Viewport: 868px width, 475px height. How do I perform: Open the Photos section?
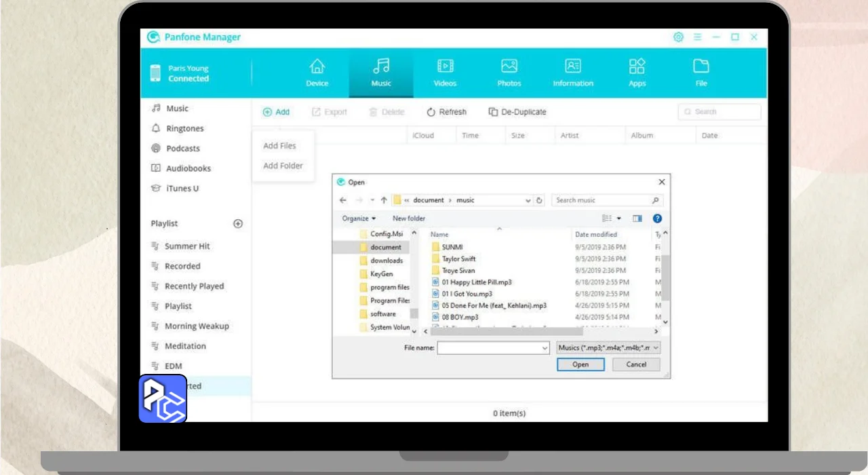pyautogui.click(x=509, y=66)
